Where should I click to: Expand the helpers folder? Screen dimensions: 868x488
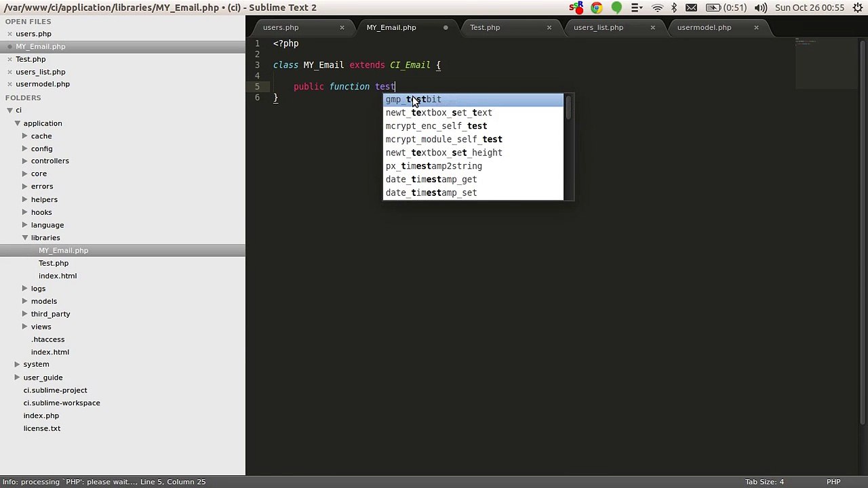[x=24, y=199]
